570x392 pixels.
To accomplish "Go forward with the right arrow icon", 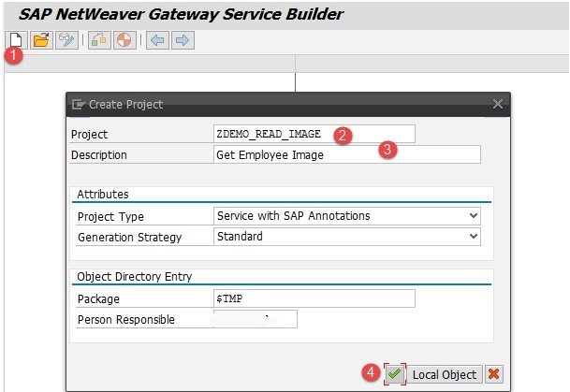I will (183, 40).
